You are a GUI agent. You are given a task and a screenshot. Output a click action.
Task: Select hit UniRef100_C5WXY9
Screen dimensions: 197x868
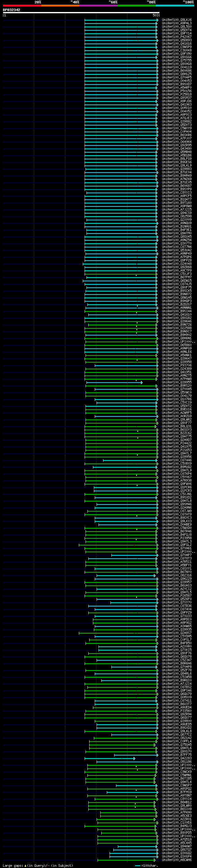177,128
